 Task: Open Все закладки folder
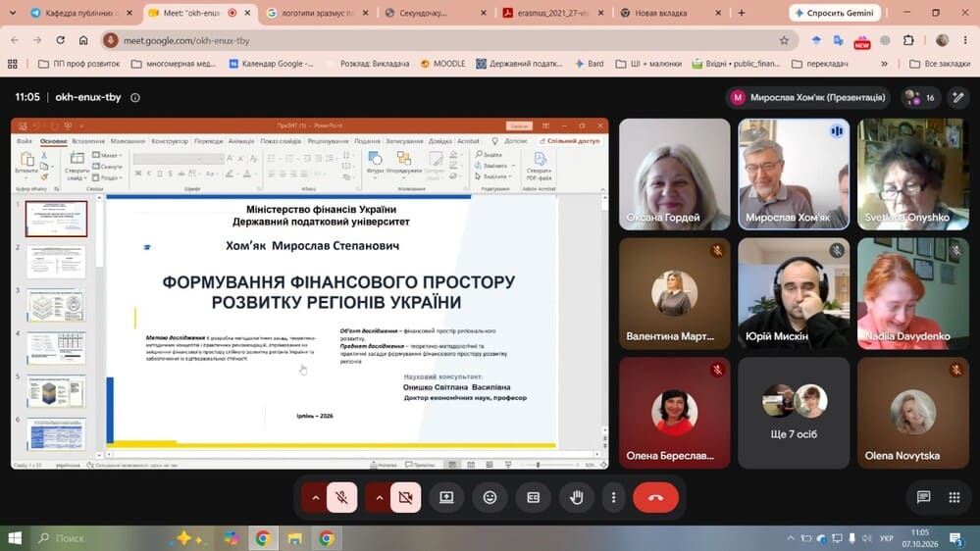pyautogui.click(x=940, y=63)
